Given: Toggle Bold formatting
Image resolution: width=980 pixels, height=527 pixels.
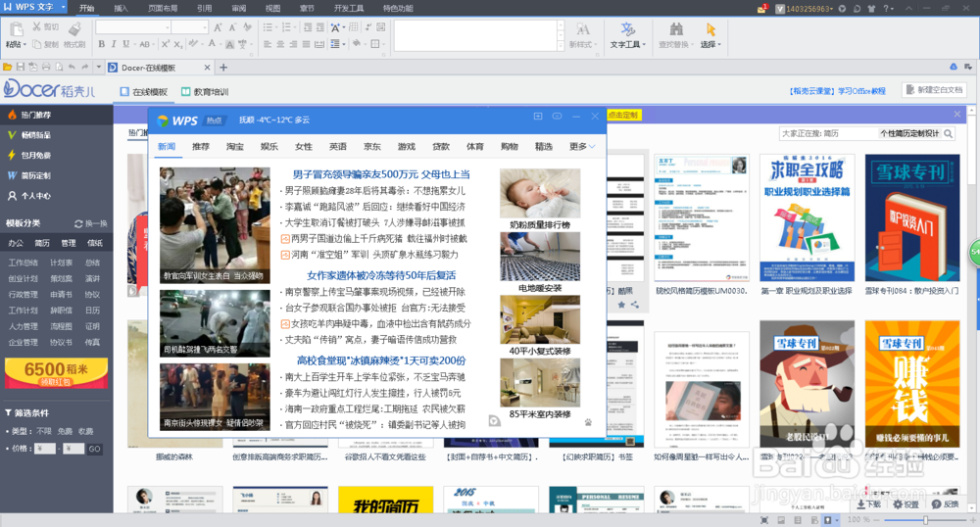Looking at the screenshot, I should 101,44.
